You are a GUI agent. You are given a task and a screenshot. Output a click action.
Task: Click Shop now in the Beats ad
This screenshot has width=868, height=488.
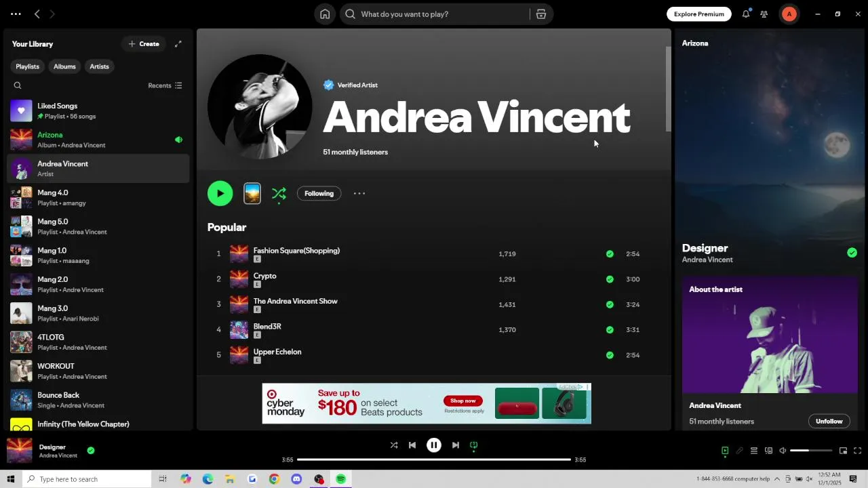[x=463, y=401]
